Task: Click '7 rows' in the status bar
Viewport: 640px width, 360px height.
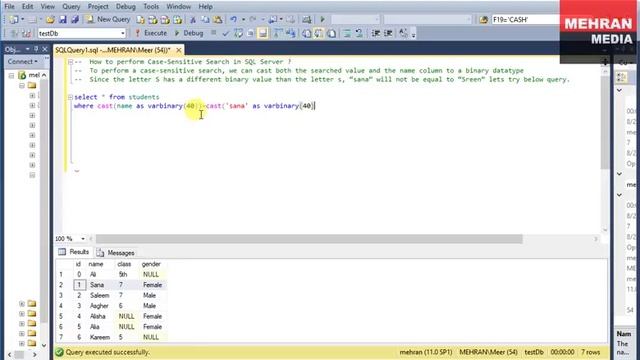Action: [591, 352]
